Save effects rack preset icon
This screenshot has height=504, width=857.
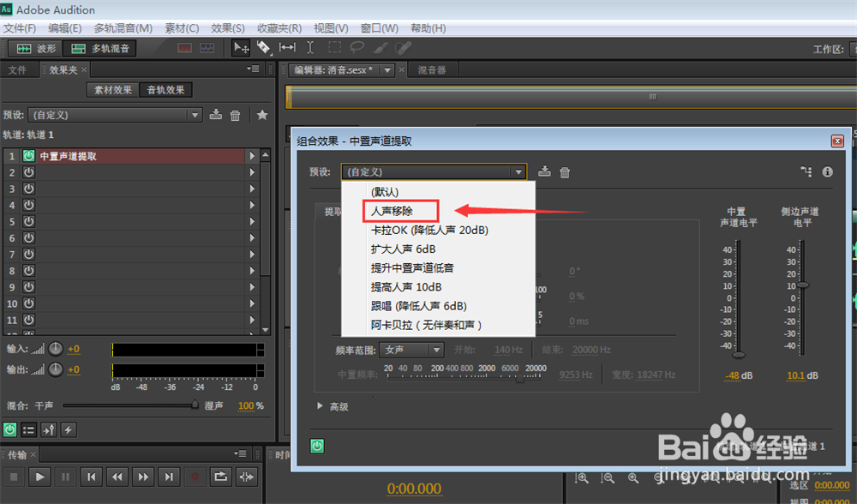coord(216,115)
